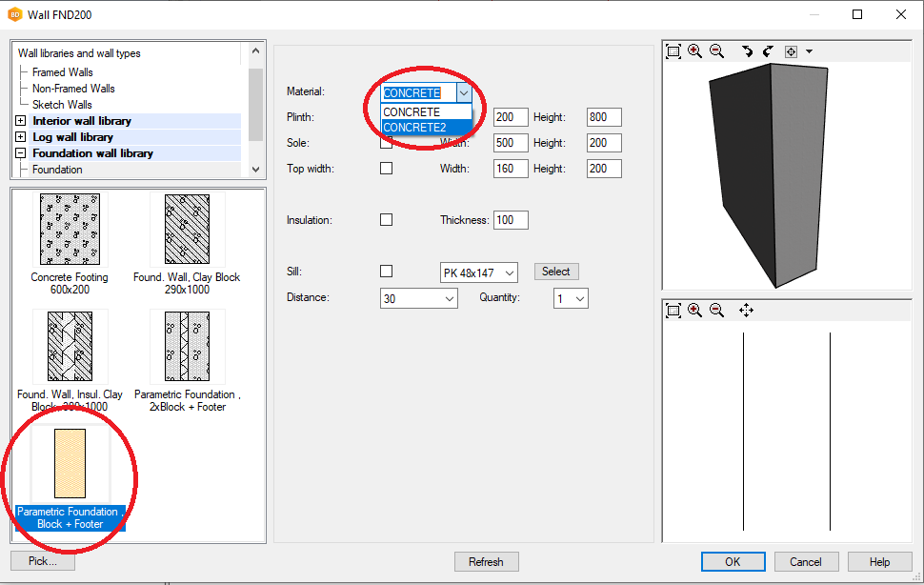Zoom in on the 2D section preview
The height and width of the screenshot is (585, 924).
click(x=694, y=311)
